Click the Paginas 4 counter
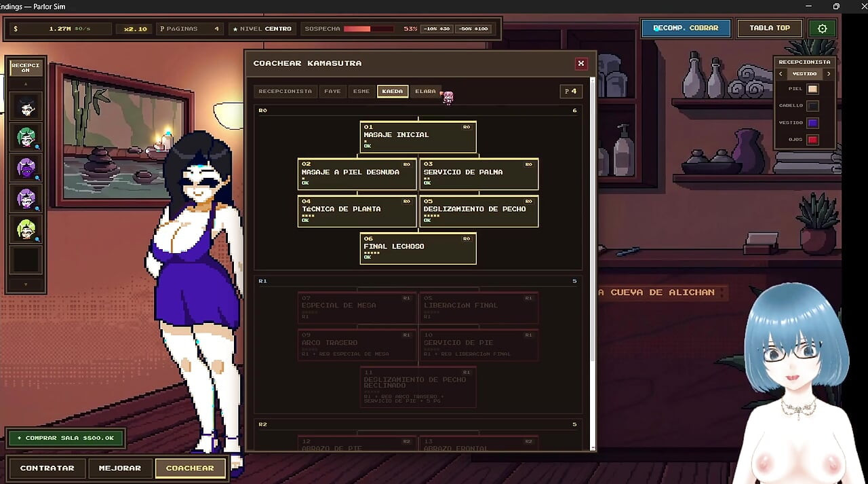The width and height of the screenshot is (868, 484). [189, 29]
